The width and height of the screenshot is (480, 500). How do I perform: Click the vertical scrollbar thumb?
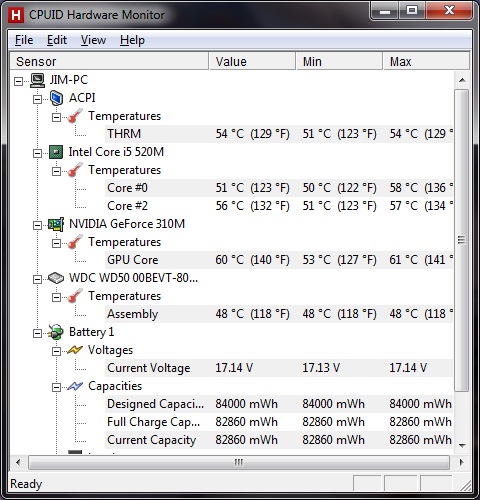462,240
